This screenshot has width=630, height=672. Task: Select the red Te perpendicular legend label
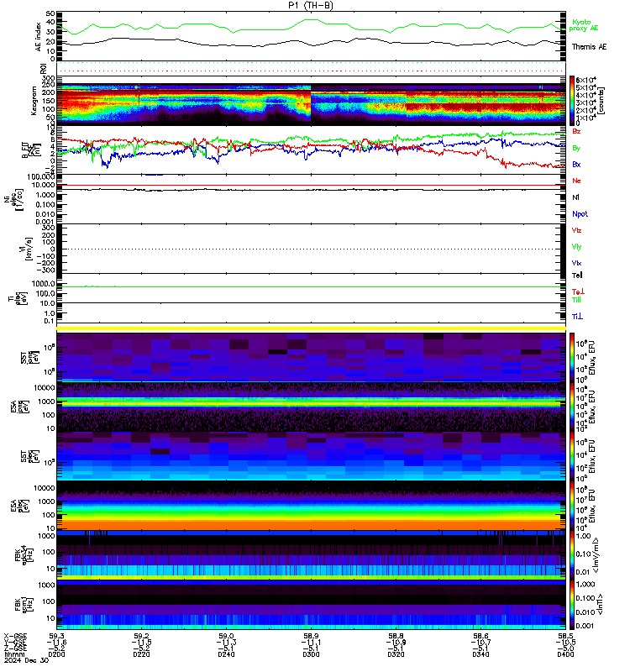[578, 291]
